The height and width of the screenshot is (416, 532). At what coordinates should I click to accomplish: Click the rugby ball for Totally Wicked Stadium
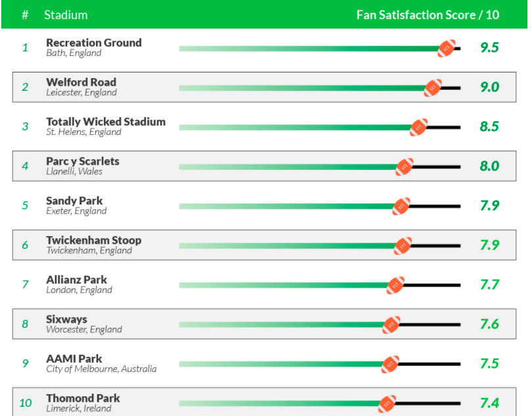(x=419, y=127)
